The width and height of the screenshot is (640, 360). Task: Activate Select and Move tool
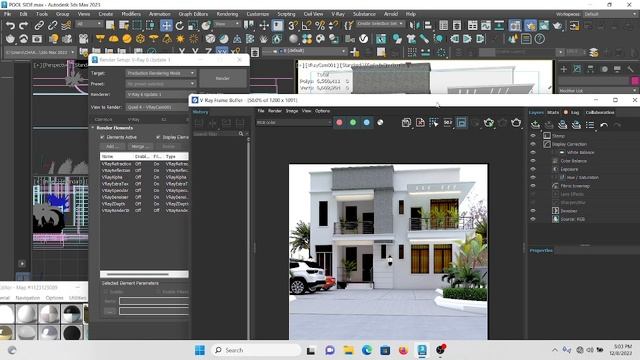coord(166,26)
